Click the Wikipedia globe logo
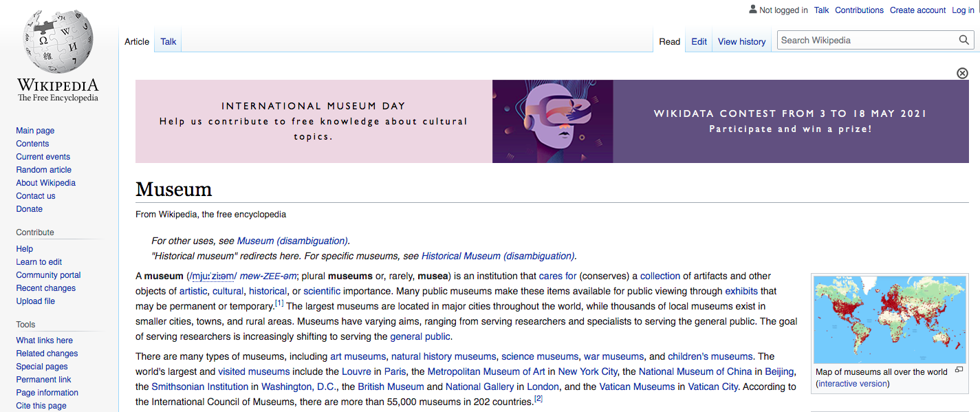 [x=58, y=41]
